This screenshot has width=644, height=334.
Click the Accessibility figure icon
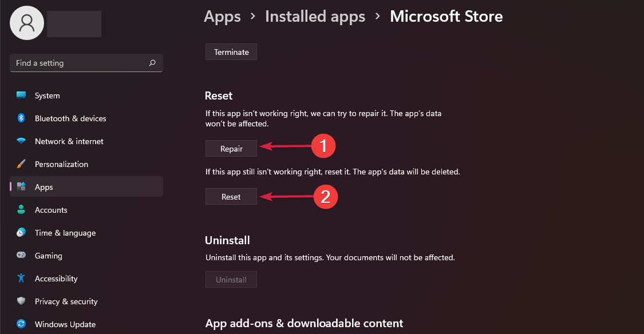click(x=21, y=279)
